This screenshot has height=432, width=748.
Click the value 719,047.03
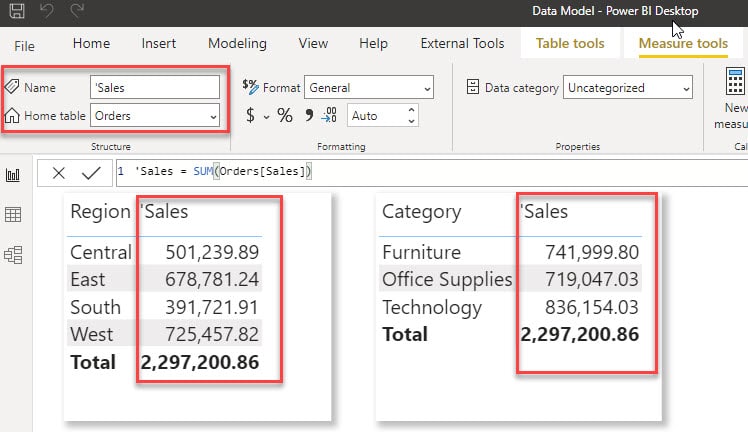(592, 279)
